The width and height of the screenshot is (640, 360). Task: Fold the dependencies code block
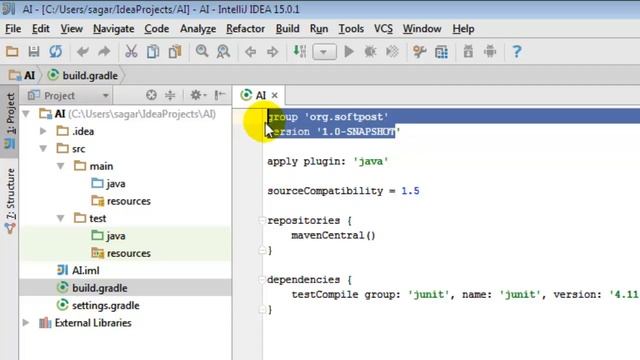(262, 280)
